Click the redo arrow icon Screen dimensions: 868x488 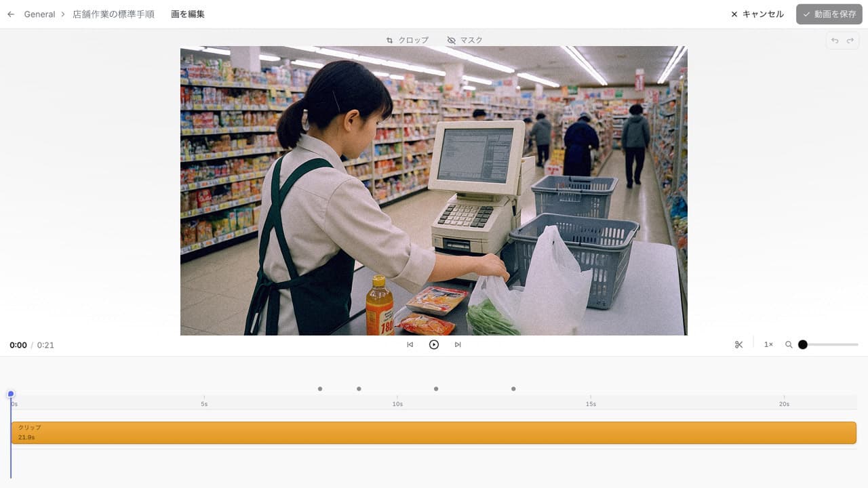pyautogui.click(x=850, y=41)
